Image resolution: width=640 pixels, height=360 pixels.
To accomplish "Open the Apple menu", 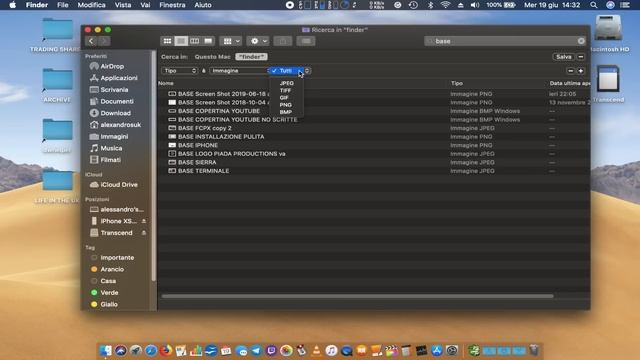I will (x=13, y=5).
